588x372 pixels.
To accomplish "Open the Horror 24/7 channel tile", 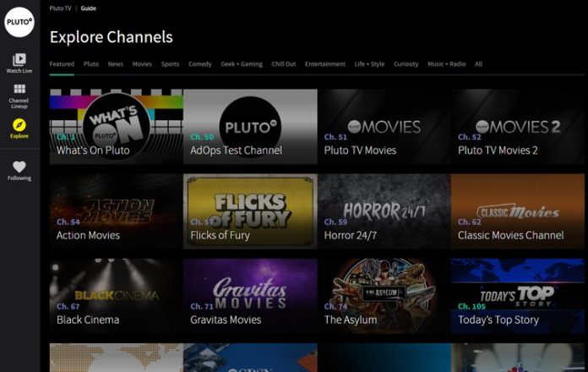I will (384, 211).
